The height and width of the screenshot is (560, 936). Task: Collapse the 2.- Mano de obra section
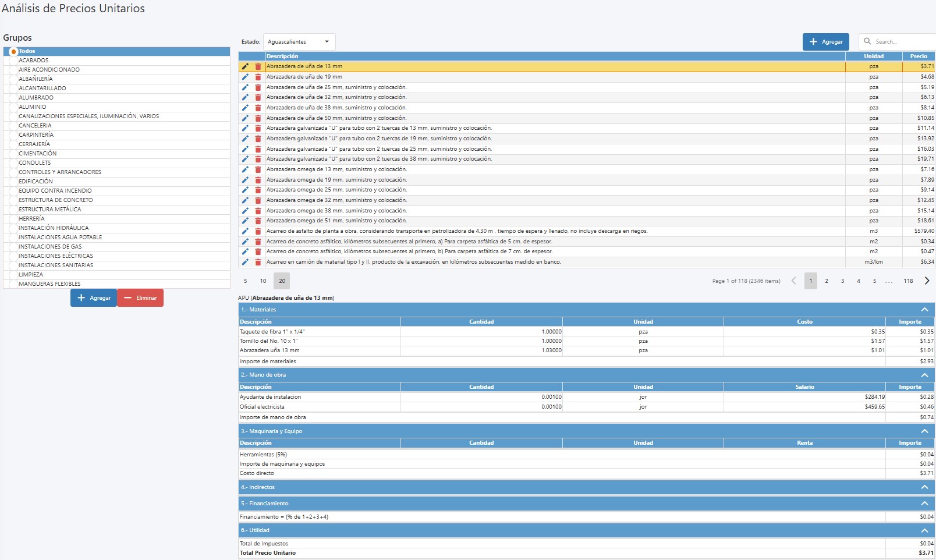[924, 375]
